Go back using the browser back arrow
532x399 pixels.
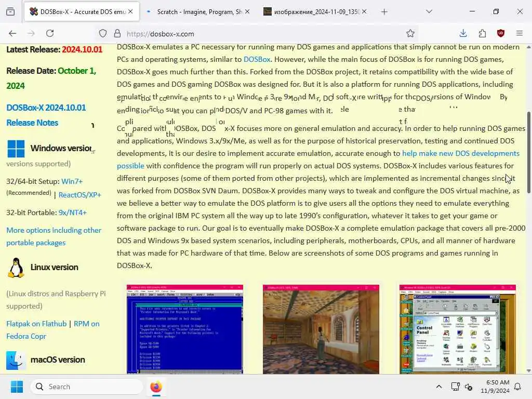click(12, 33)
